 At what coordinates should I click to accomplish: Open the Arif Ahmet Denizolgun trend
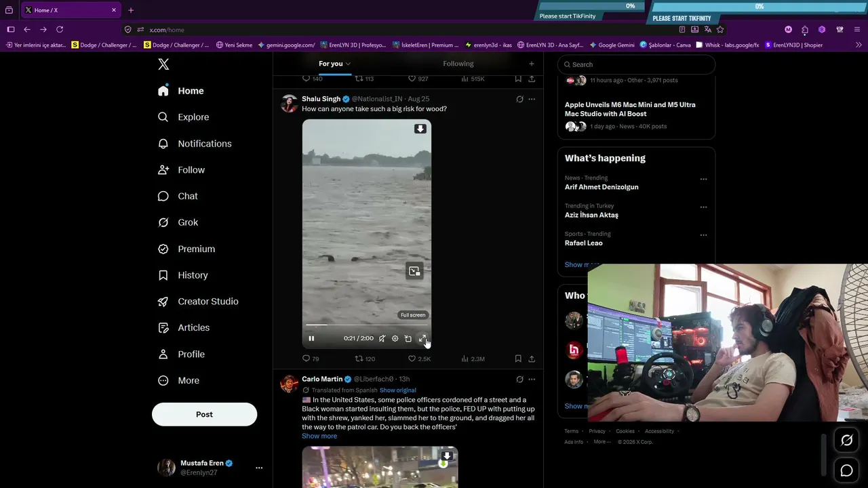click(601, 187)
